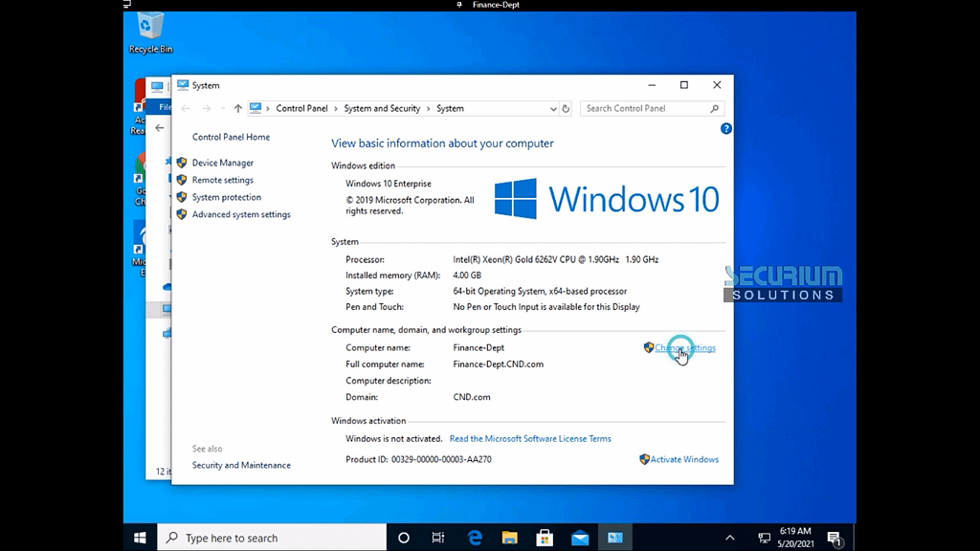Open the Windows Start menu
Screen dimensions: 980x551
point(140,538)
